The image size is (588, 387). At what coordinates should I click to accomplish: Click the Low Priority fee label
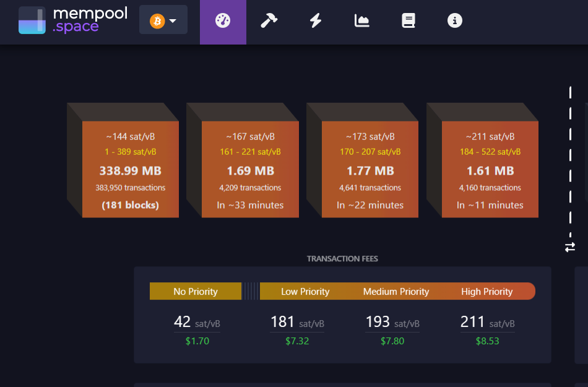(305, 292)
